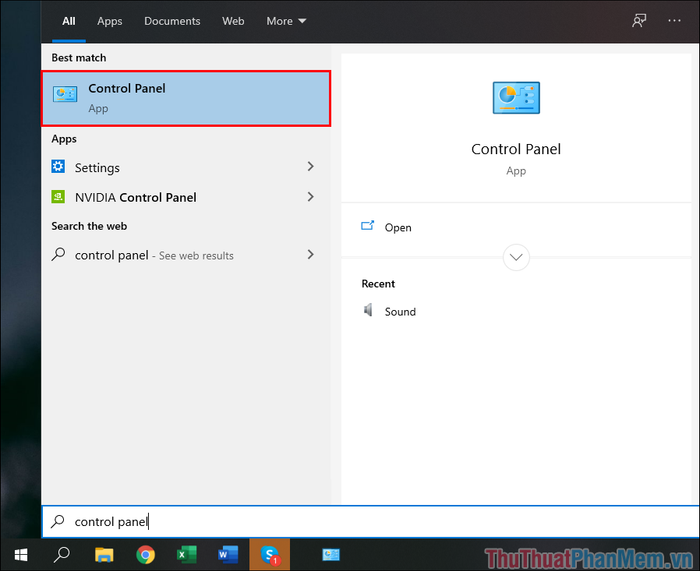Viewport: 700px width, 571px height.
Task: Open the More filter dropdown
Action: pyautogui.click(x=286, y=21)
